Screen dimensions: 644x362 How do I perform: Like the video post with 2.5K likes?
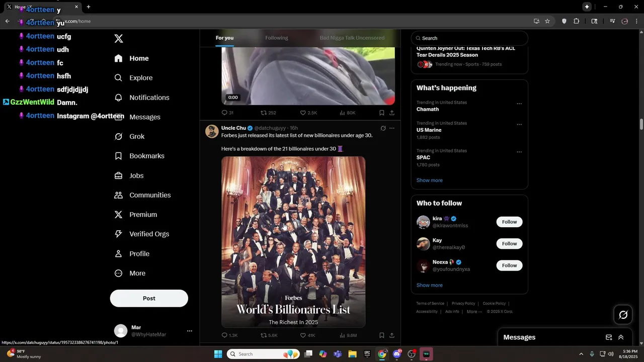point(308,113)
